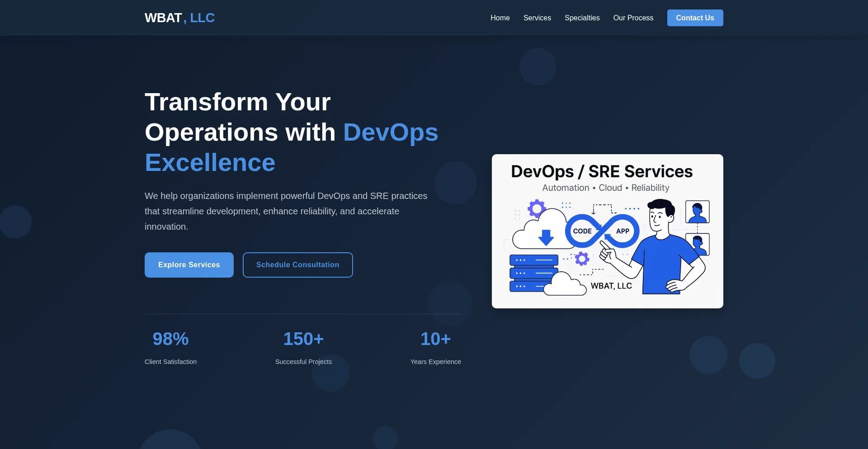The width and height of the screenshot is (868, 449).
Task: Click the Years Experience label
Action: (436, 362)
